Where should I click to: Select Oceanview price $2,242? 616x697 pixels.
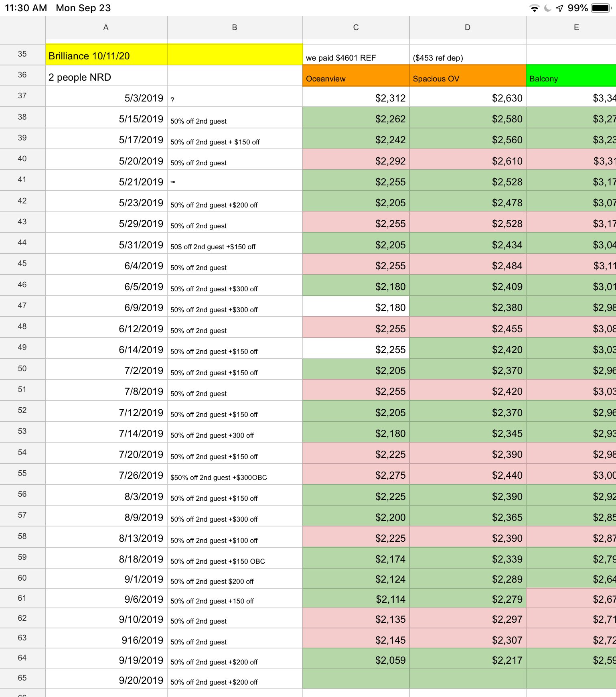[x=356, y=138]
